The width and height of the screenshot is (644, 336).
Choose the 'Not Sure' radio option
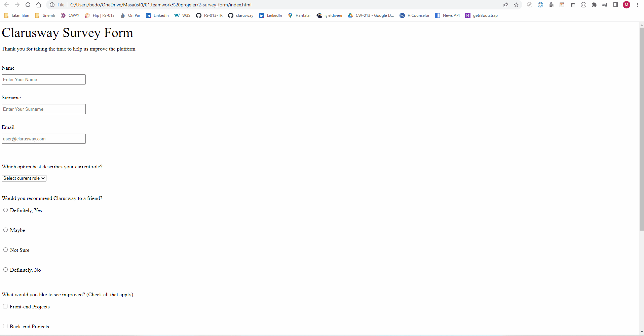point(6,250)
